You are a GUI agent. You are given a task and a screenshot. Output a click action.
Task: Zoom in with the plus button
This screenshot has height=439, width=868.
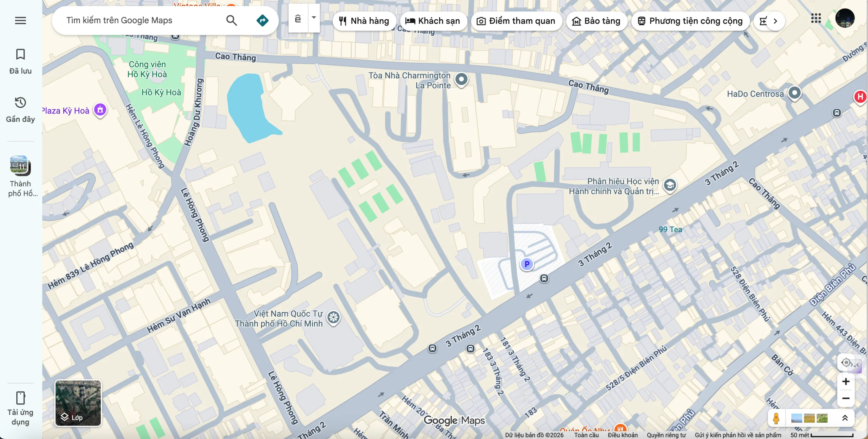846,382
